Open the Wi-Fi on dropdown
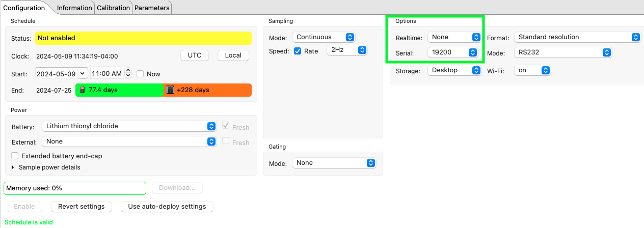The width and height of the screenshot is (644, 228). point(532,71)
